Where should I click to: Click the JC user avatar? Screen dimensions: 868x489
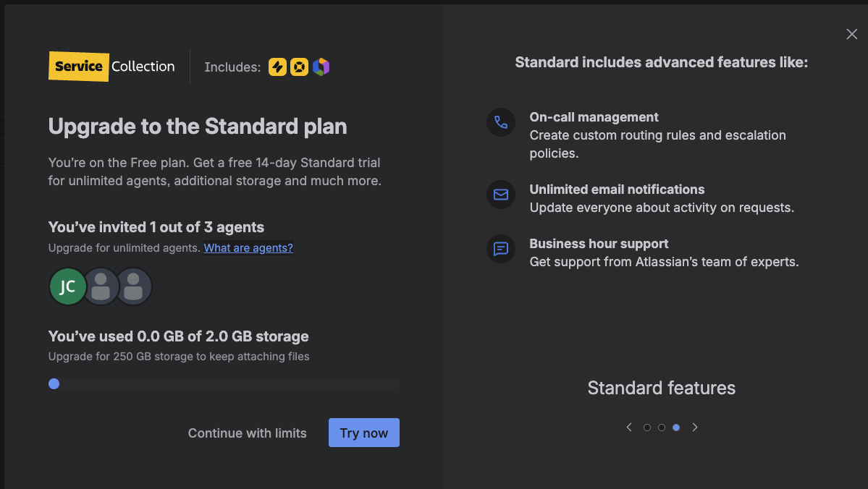(67, 286)
